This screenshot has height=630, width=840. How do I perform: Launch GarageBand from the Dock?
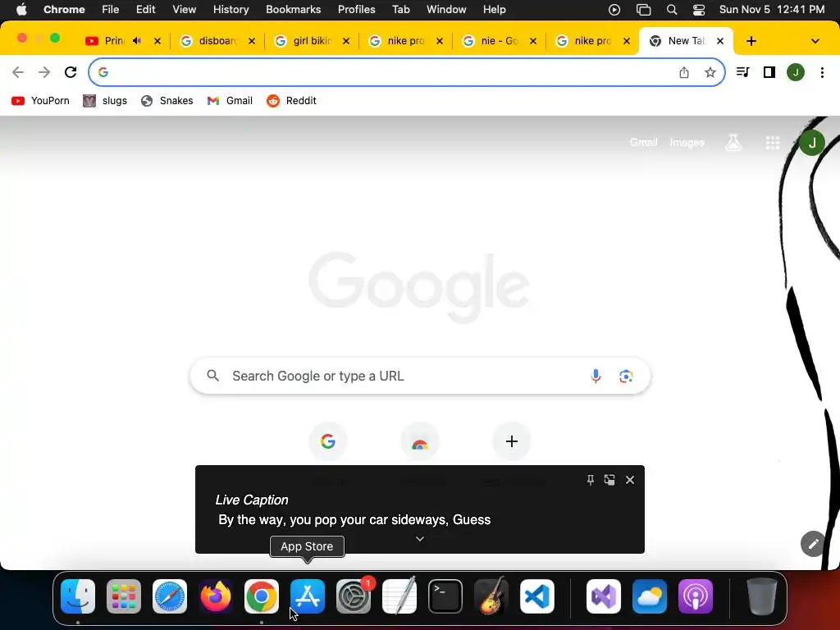tap(491, 596)
